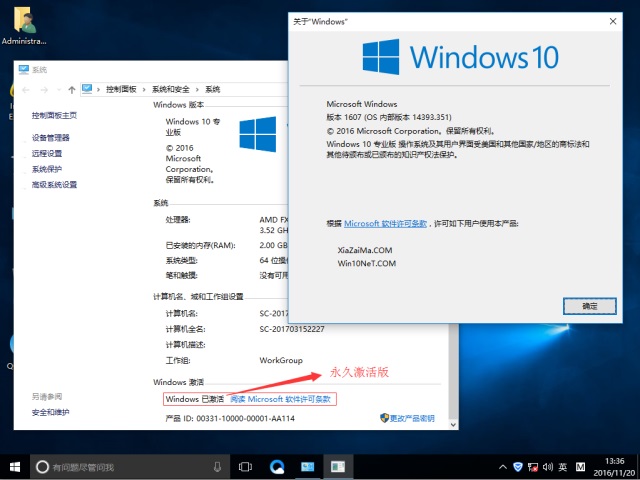Click the Windows Start button
The image size is (640, 480).
pyautogui.click(x=15, y=466)
